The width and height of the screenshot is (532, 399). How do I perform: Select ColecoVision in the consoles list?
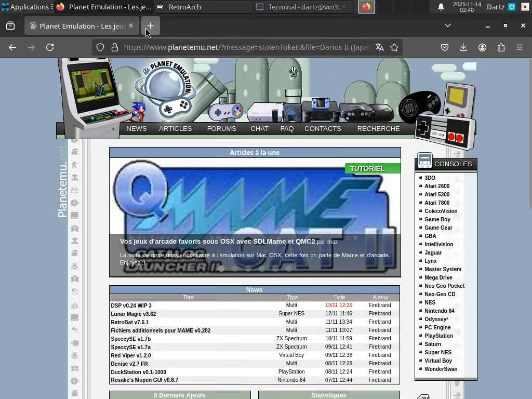[441, 211]
